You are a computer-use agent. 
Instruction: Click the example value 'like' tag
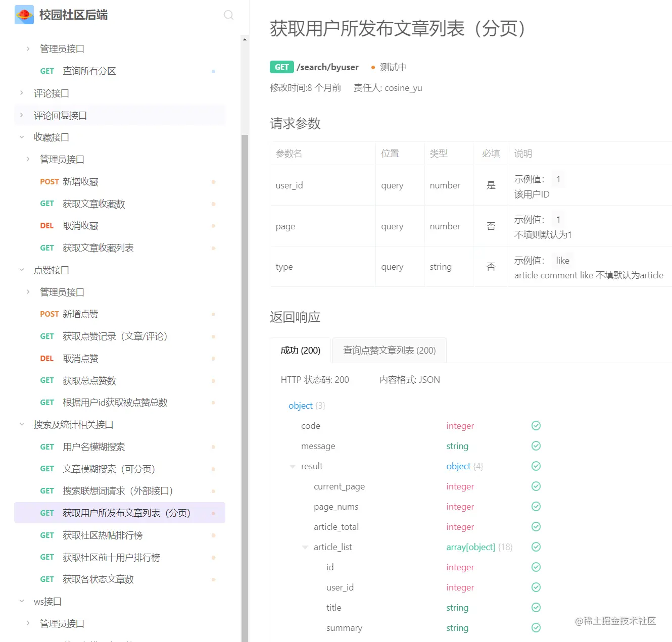(x=563, y=261)
